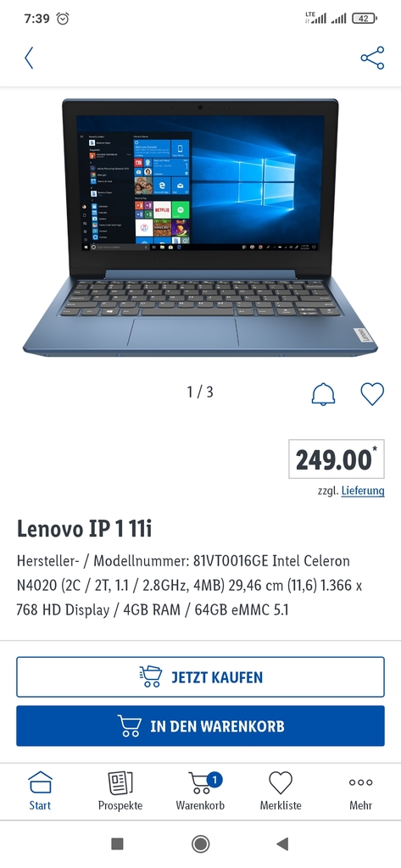Open the Lieferung link

[363, 491]
